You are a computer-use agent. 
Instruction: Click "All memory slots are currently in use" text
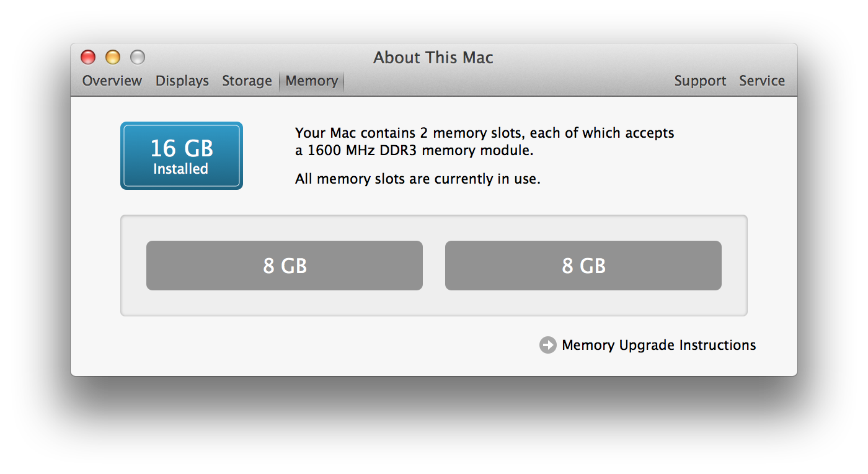pos(418,179)
